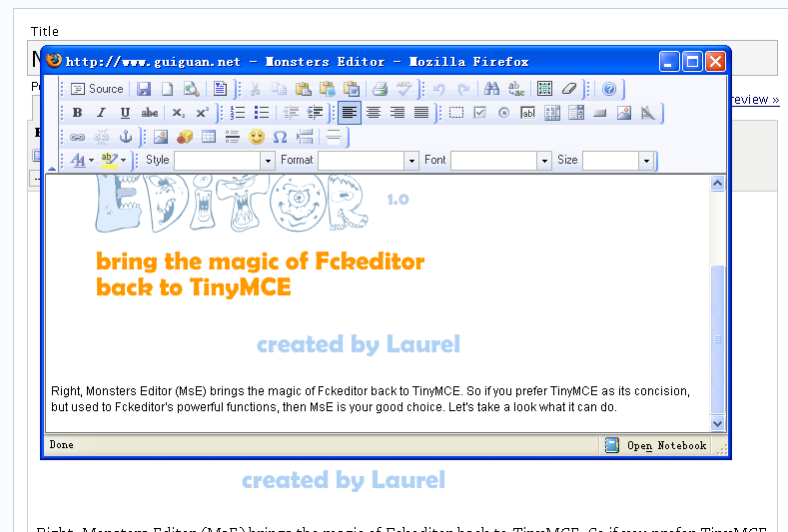Toggle Underline formatting
This screenshot has height=532, width=788.
[x=125, y=113]
